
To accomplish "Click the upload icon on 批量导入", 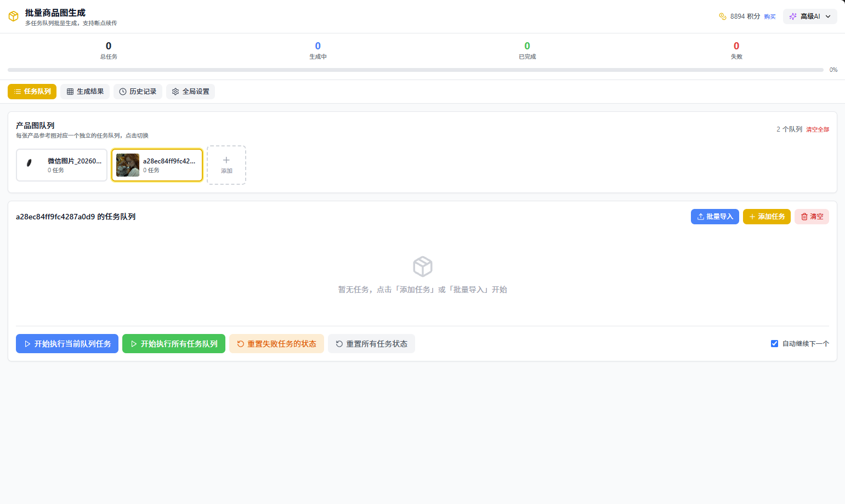I will [x=701, y=217].
